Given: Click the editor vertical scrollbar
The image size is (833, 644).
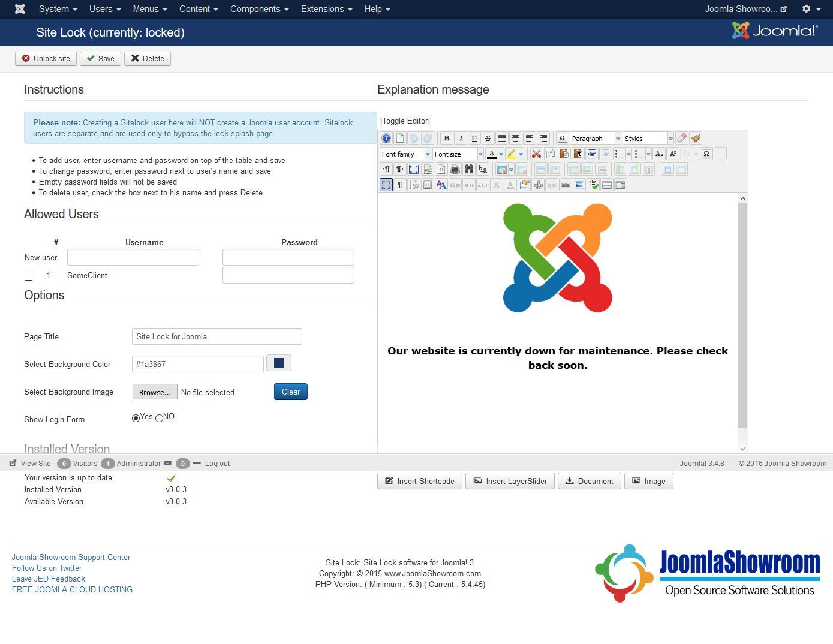Looking at the screenshot, I should (742, 316).
